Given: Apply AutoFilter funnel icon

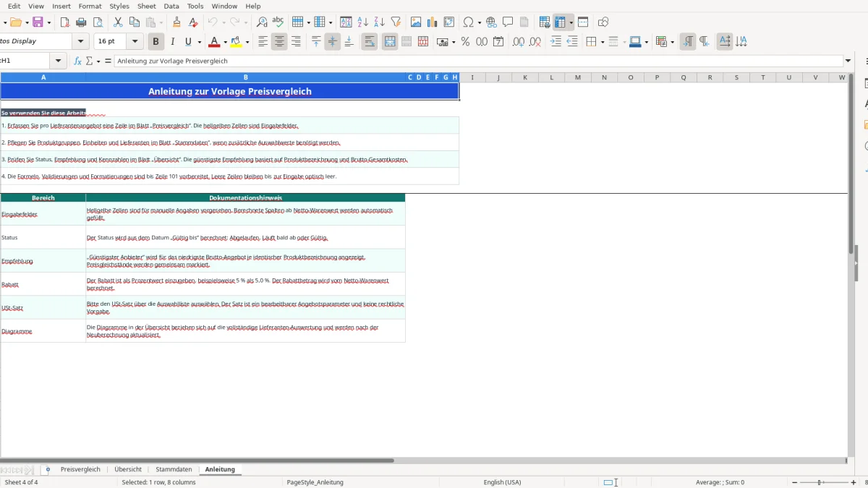Looking at the screenshot, I should (396, 22).
